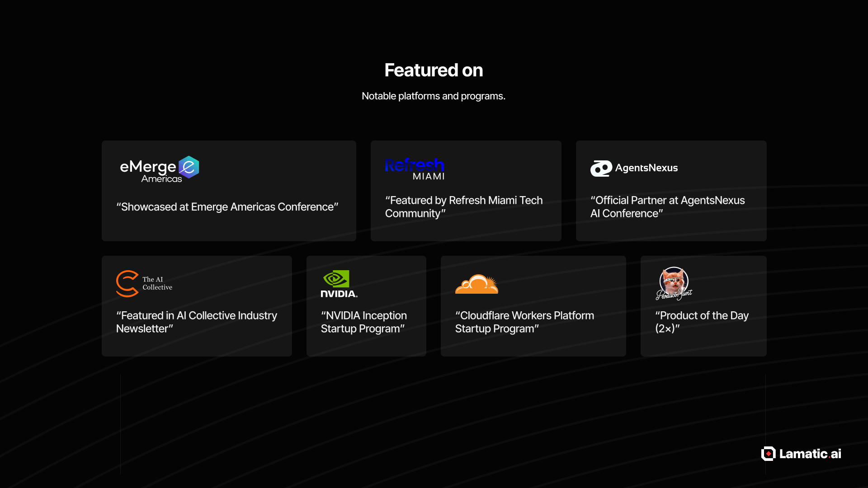Click the Lamatic.ai logo icon

[768, 454]
